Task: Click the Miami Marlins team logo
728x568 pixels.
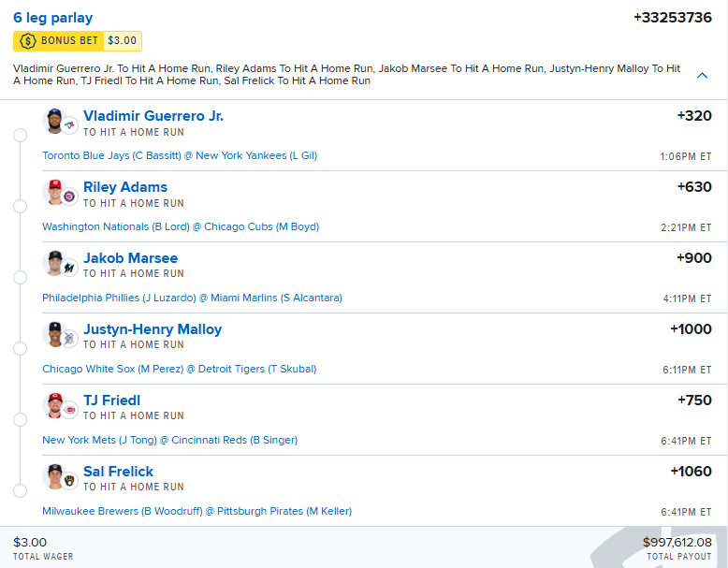Action: pos(69,268)
